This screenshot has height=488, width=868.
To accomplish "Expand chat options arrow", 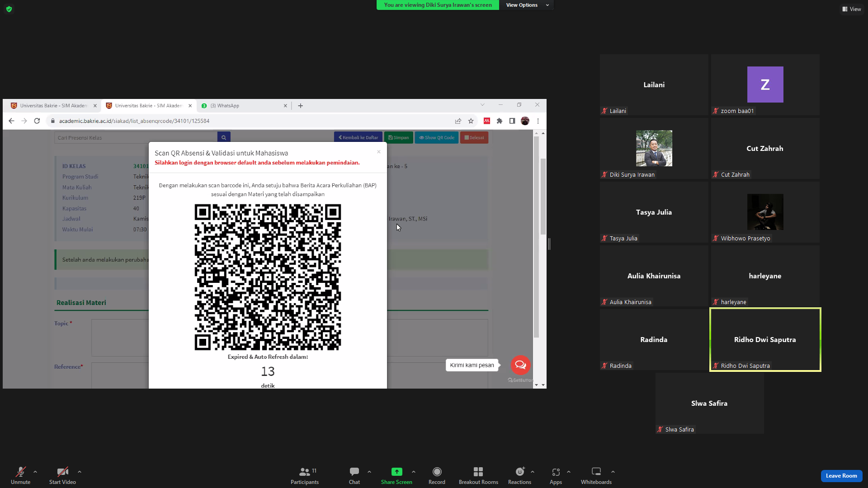I will pos(369,472).
